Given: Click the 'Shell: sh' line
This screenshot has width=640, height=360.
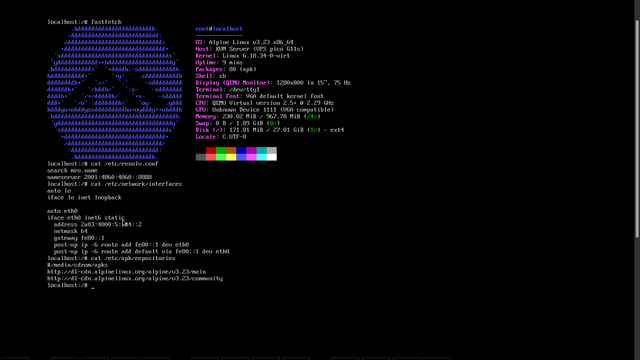Looking at the screenshot, I should pyautogui.click(x=211, y=76).
